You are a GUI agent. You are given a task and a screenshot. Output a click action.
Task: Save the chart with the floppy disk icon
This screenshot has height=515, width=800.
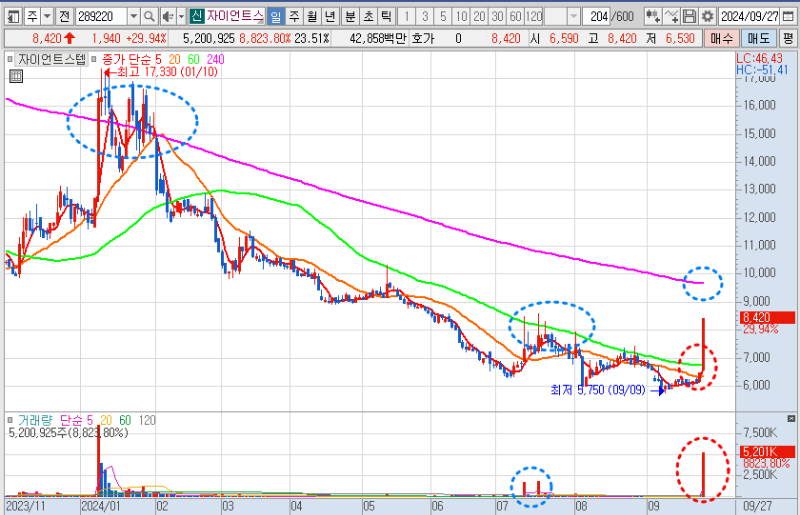(689, 17)
